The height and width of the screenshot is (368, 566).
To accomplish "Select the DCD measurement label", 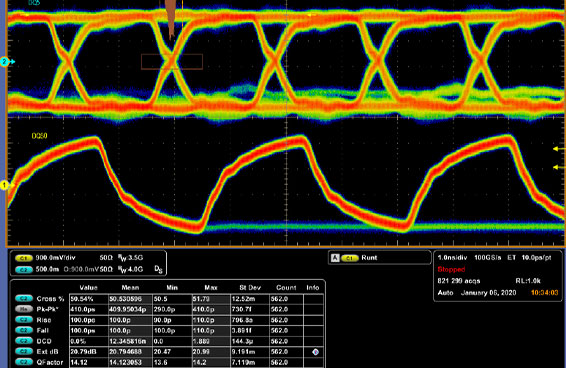I will pyautogui.click(x=44, y=341).
